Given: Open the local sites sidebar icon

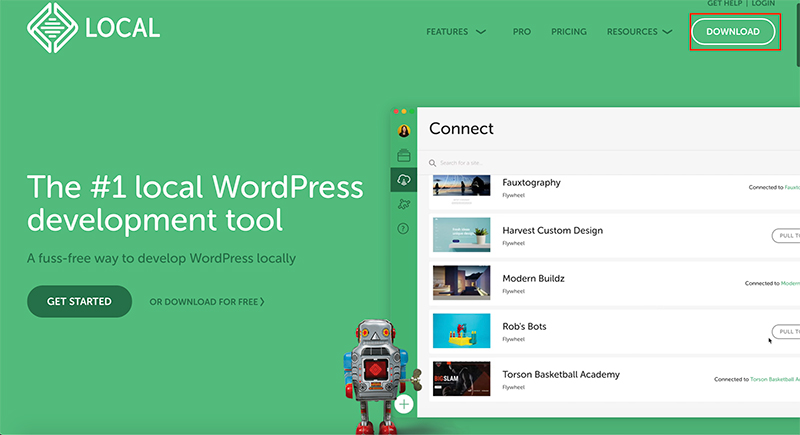Looking at the screenshot, I should (x=404, y=155).
